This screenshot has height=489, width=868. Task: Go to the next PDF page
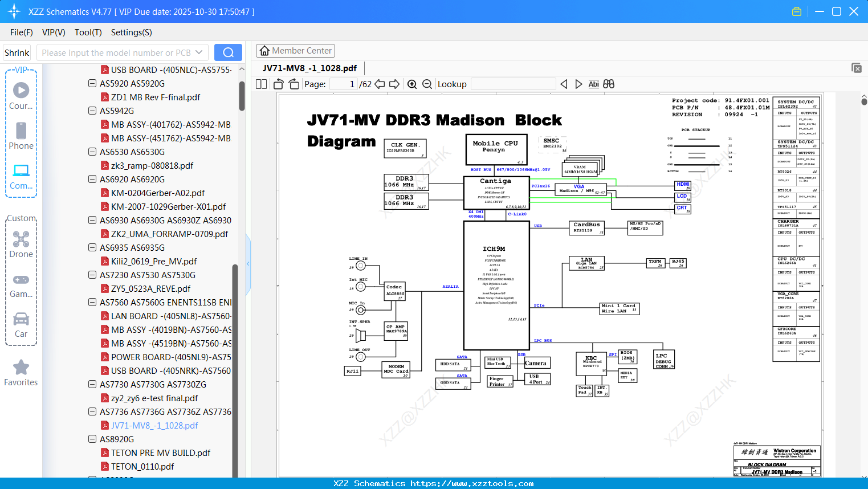tap(394, 84)
